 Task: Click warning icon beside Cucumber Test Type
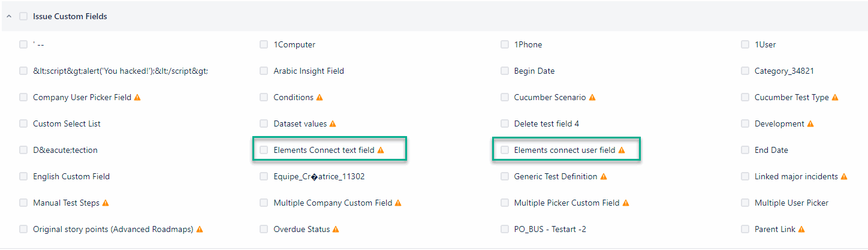pyautogui.click(x=835, y=97)
